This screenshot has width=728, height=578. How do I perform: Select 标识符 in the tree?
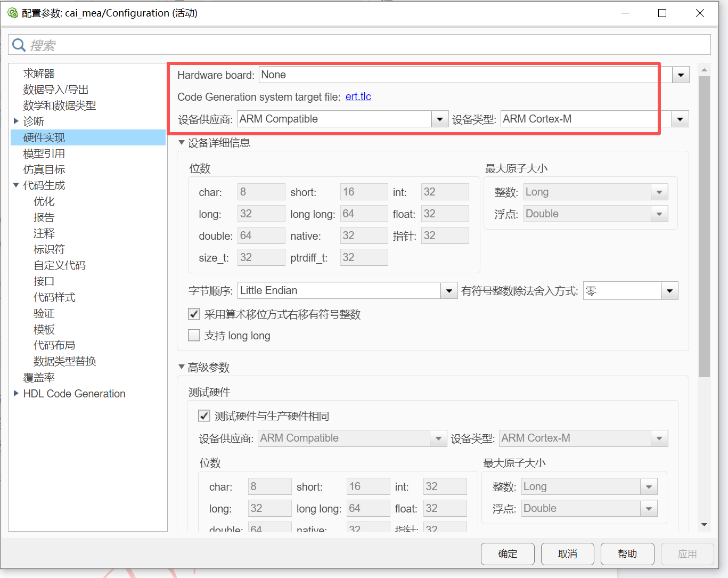click(x=50, y=249)
